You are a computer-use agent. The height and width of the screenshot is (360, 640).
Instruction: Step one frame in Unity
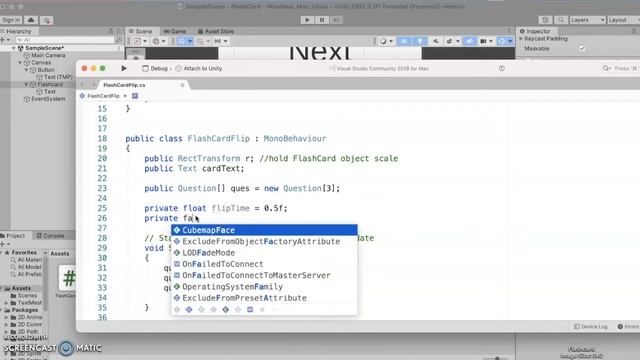(x=336, y=20)
